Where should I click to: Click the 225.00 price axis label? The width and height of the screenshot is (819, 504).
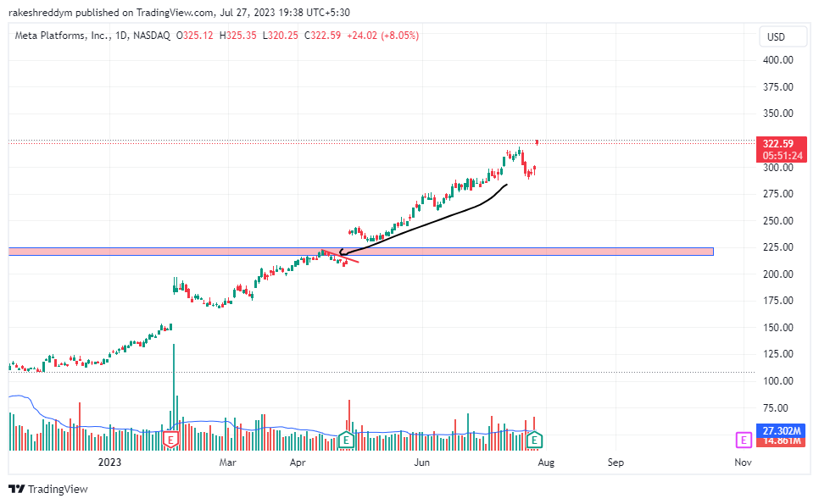[777, 247]
